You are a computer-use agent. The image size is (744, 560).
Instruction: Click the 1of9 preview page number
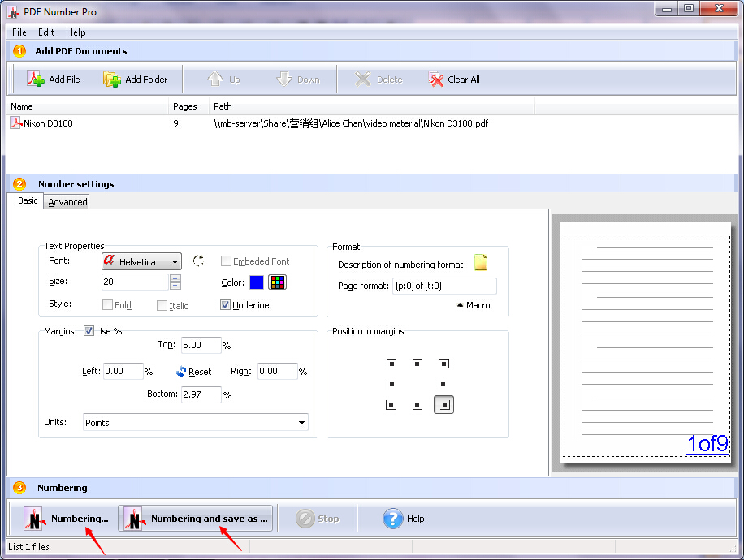tap(707, 444)
